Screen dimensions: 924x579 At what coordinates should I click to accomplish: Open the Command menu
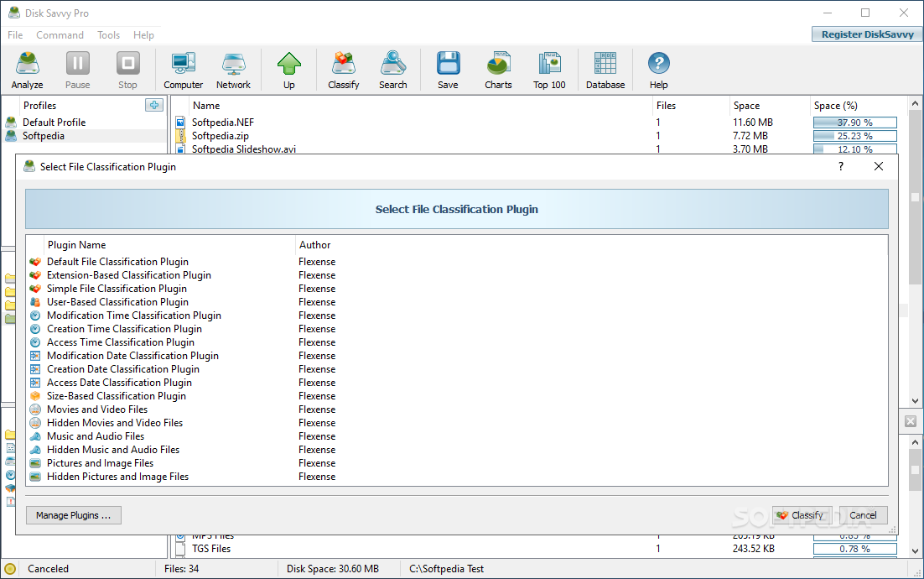click(60, 34)
